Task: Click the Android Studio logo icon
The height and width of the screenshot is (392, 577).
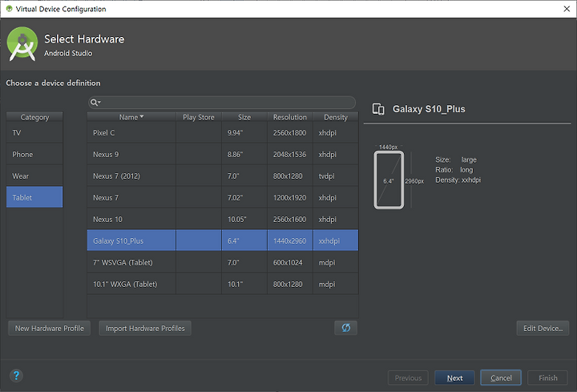Action: point(22,44)
